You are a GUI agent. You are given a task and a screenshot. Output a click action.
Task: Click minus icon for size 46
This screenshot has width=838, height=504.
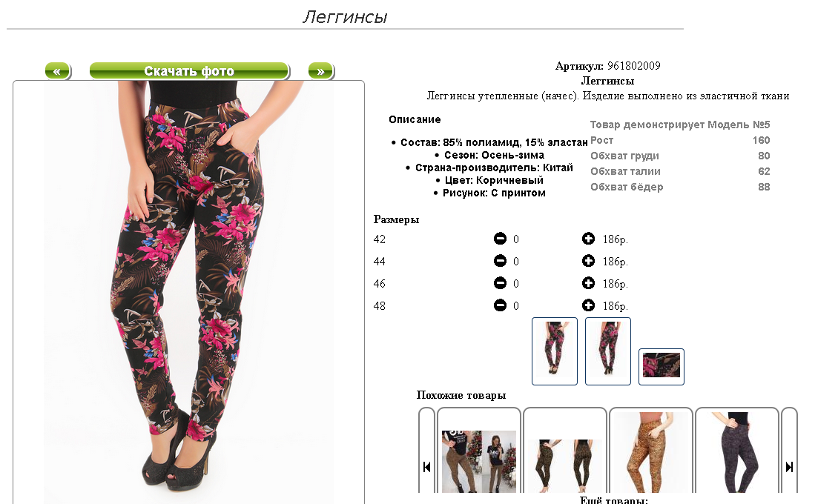(500, 283)
